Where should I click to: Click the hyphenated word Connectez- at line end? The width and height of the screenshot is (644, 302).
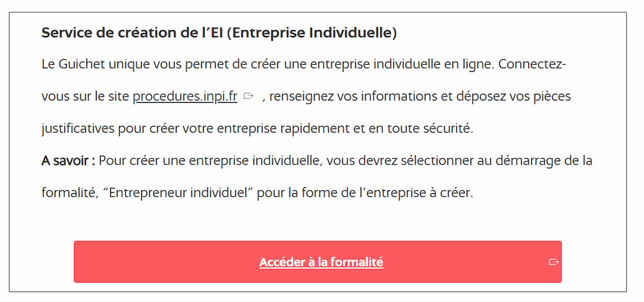click(532, 64)
